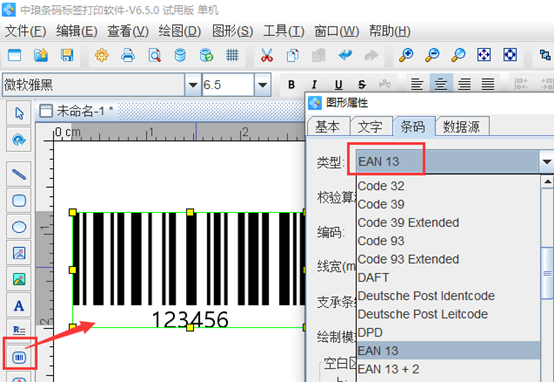Image resolution: width=554 pixels, height=382 pixels.
Task: Print the label with printer icon
Action: (128, 55)
